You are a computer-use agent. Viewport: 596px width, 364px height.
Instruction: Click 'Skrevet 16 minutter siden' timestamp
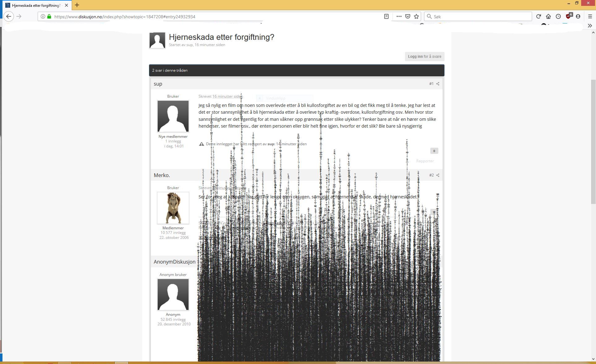221,96
